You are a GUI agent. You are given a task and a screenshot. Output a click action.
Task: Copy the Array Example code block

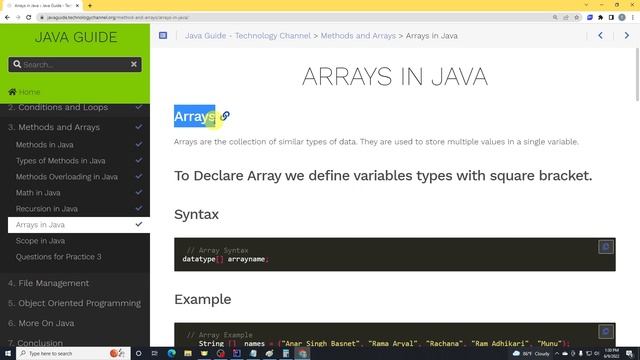(x=606, y=331)
